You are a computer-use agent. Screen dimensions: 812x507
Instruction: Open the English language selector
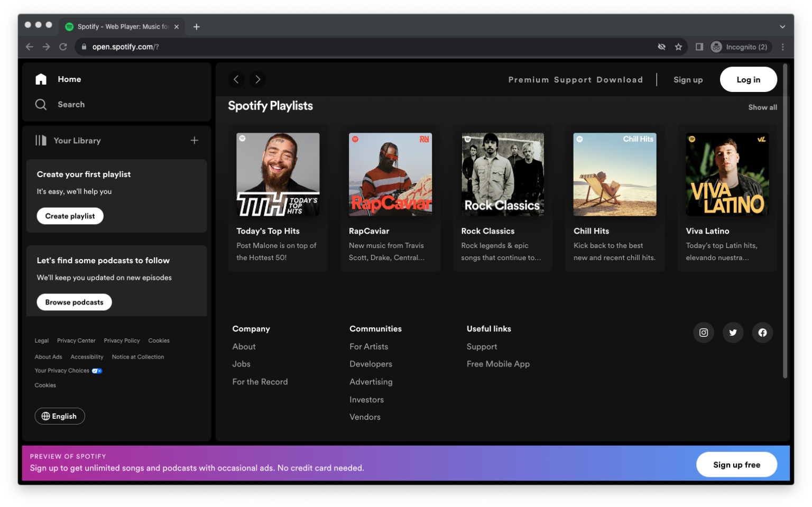[60, 416]
